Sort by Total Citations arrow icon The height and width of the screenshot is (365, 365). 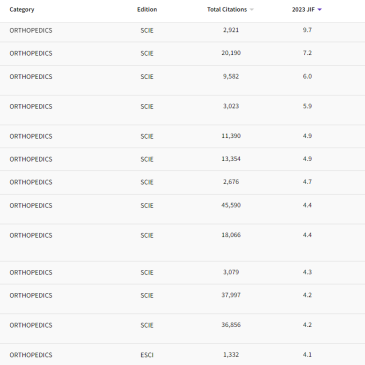coord(252,10)
